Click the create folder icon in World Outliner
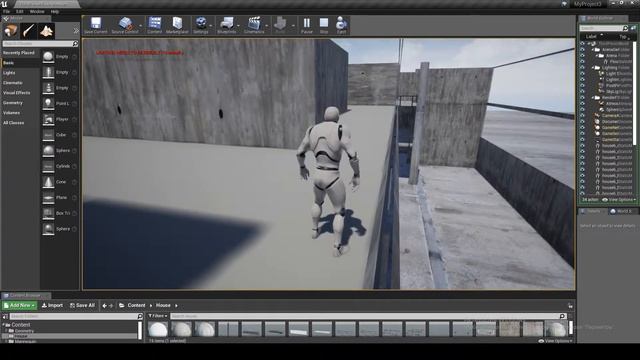 [633, 28]
